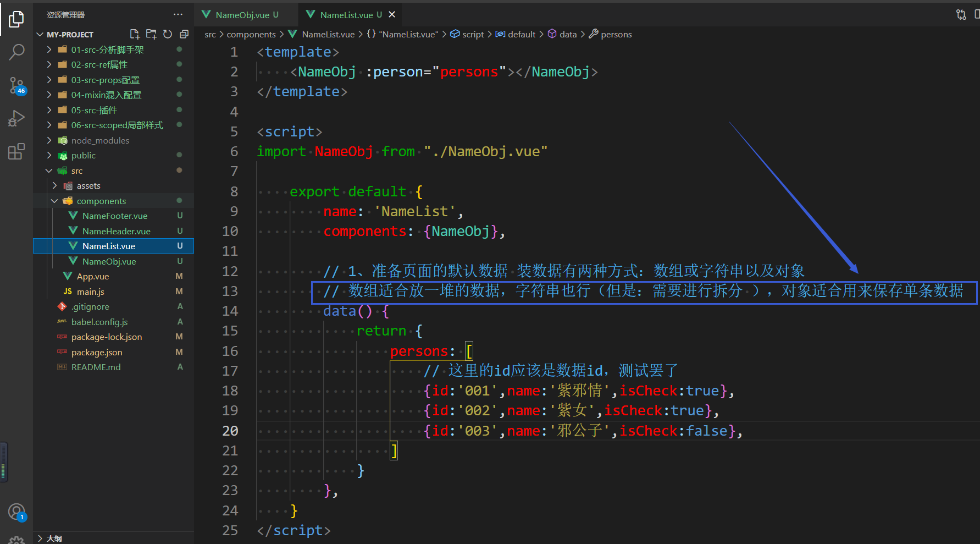Click breadcrumb 'persons'
Viewport: 980px width, 544px height.
[x=616, y=34]
